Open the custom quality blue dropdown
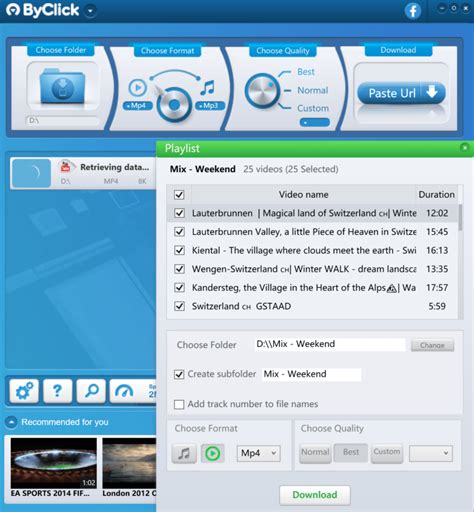The height and width of the screenshot is (512, 474). coord(314,122)
